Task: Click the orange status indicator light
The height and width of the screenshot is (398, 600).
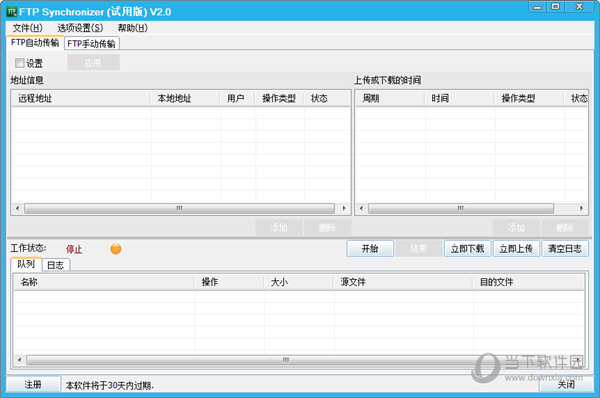Action: 116,249
